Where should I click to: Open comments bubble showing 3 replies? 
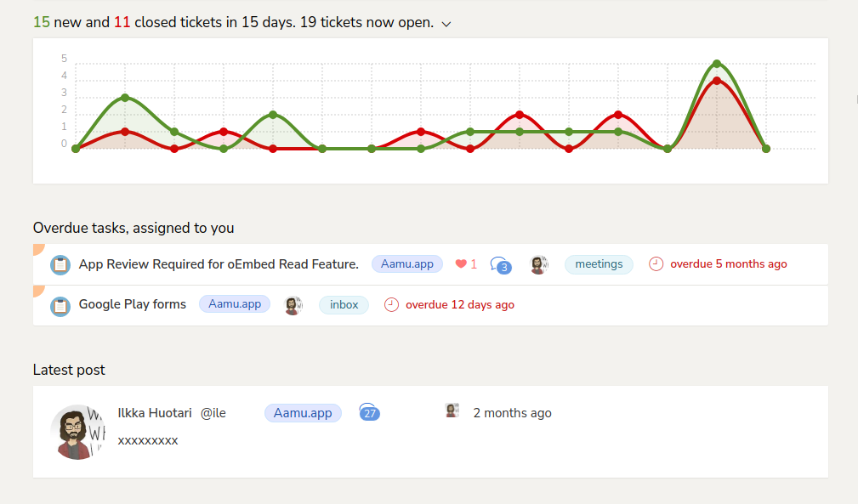501,265
